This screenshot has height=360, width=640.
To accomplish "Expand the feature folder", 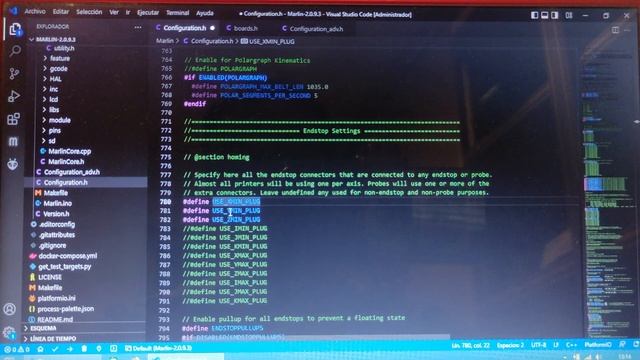I will pyautogui.click(x=60, y=58).
